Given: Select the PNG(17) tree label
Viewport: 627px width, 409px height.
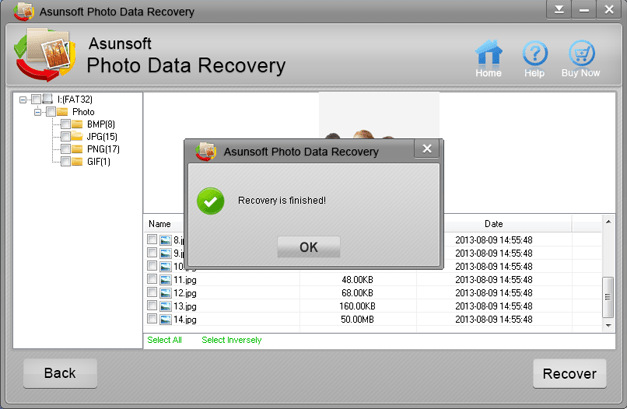Looking at the screenshot, I should [103, 149].
